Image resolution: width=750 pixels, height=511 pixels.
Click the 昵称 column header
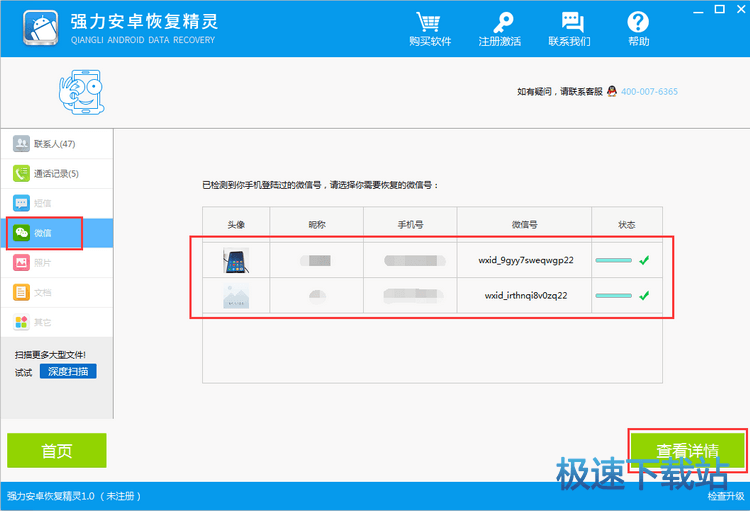[317, 224]
